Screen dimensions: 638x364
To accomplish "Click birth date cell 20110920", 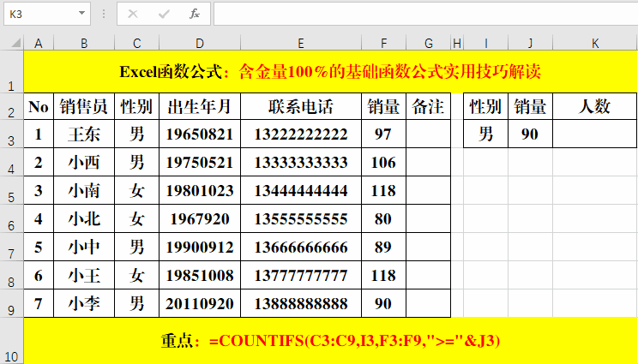I will click(199, 303).
